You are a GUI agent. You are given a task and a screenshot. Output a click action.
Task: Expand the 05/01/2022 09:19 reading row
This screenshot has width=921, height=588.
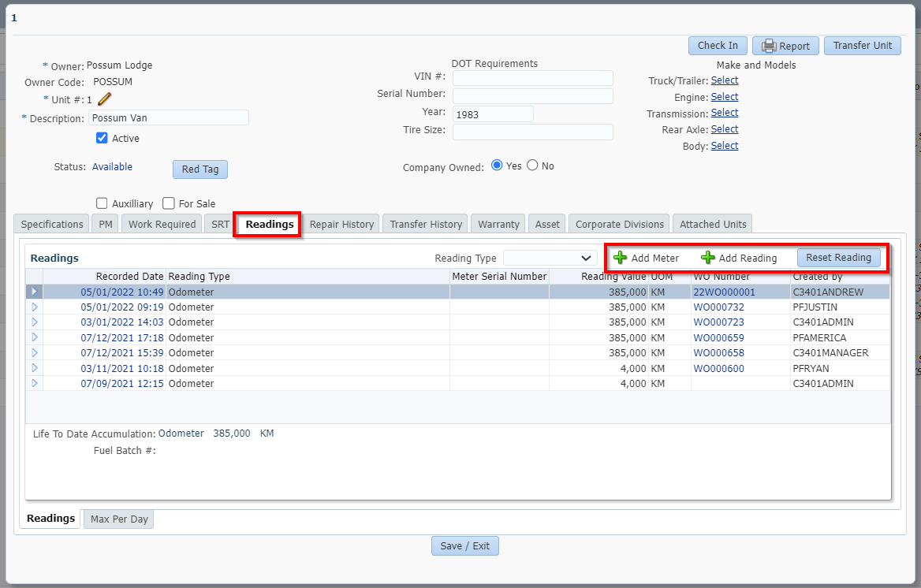click(34, 307)
